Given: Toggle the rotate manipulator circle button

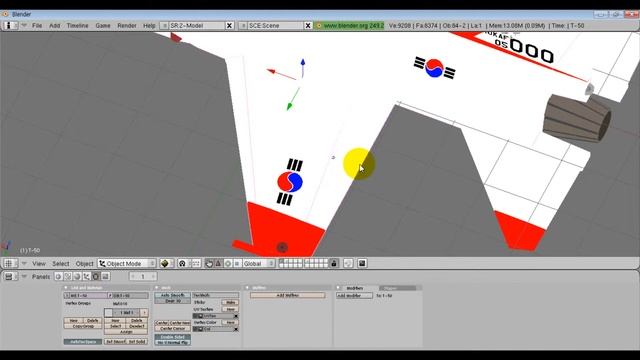Looking at the screenshot, I should (x=228, y=263).
